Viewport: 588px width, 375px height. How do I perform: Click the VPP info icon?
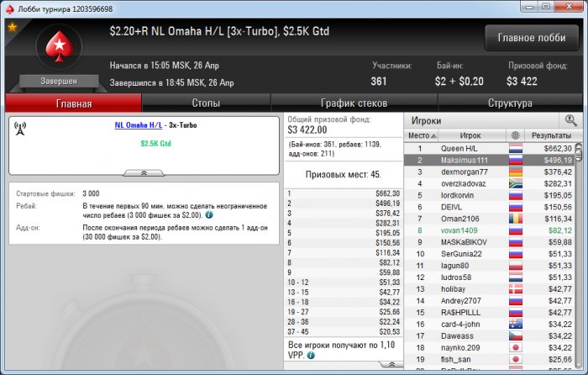click(311, 355)
